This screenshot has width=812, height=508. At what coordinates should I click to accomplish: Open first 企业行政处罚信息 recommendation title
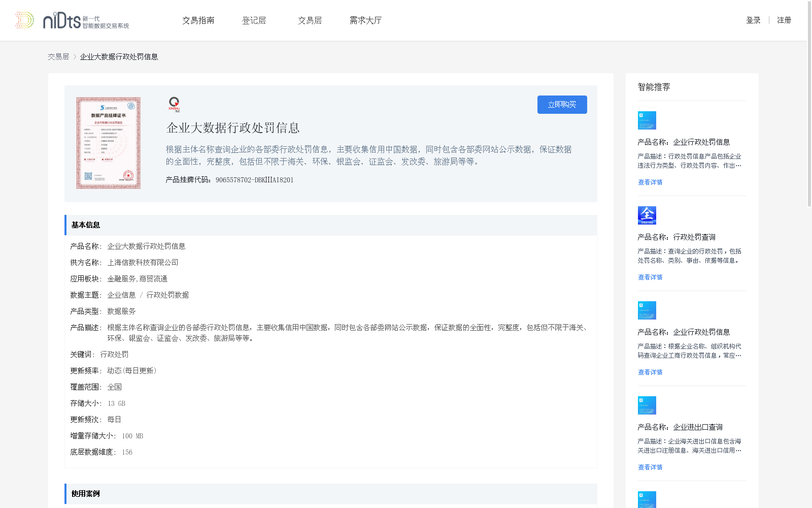[701, 142]
